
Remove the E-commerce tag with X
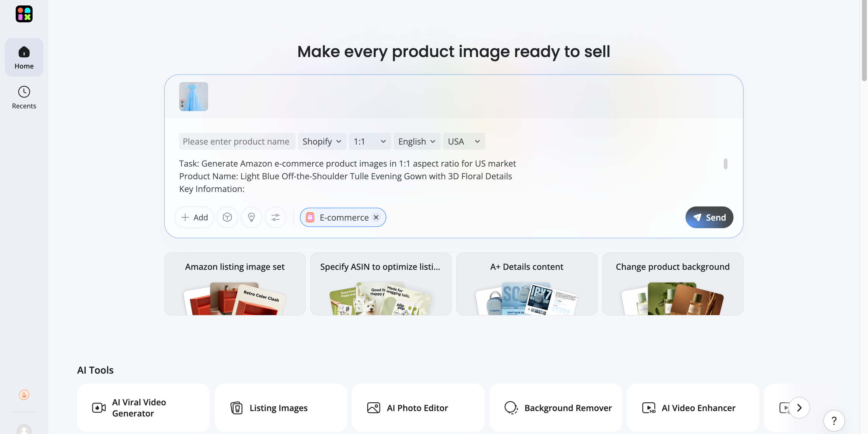coord(376,217)
